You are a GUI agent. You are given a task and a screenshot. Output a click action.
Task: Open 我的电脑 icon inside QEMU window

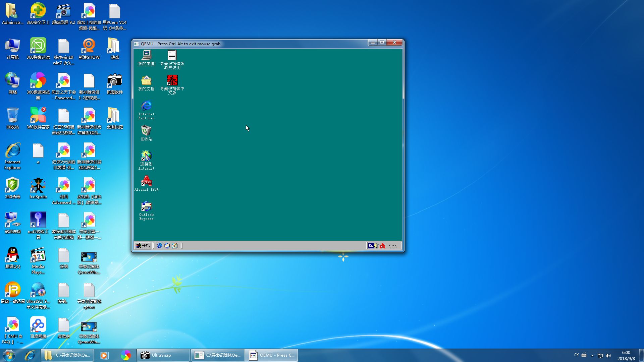[146, 58]
